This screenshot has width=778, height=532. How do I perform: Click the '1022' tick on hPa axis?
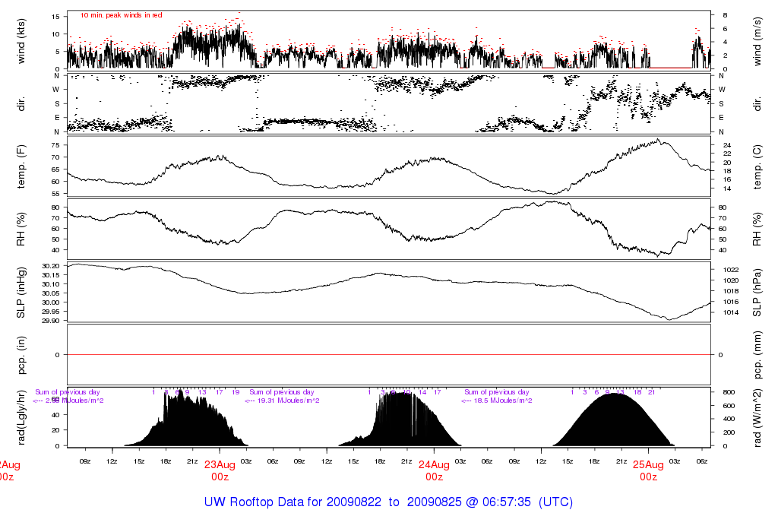coord(731,270)
